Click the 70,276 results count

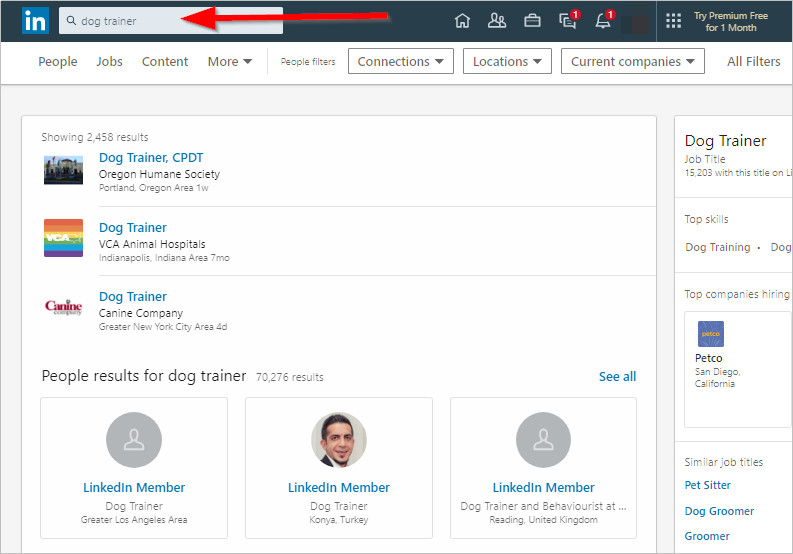tap(289, 377)
